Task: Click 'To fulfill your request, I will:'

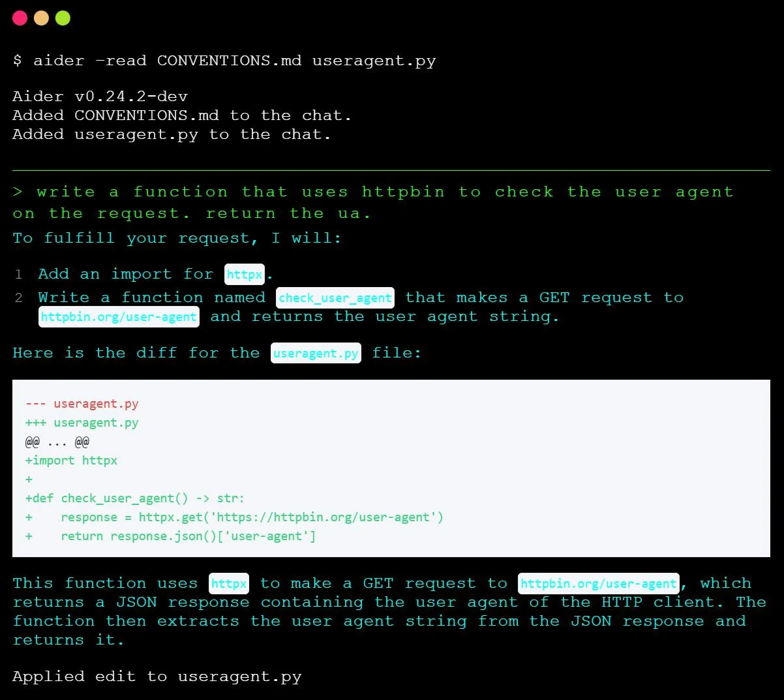Action: [177, 238]
